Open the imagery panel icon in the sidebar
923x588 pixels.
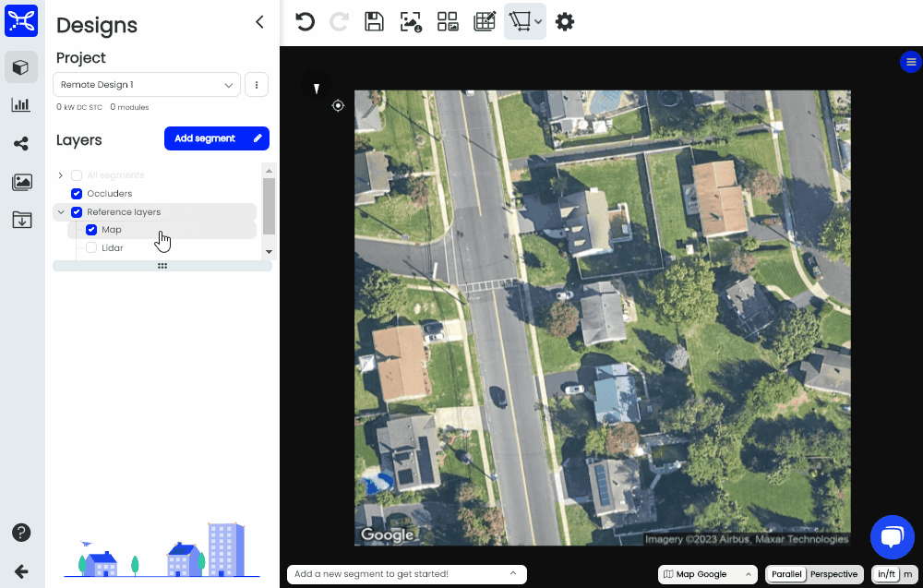(x=21, y=182)
